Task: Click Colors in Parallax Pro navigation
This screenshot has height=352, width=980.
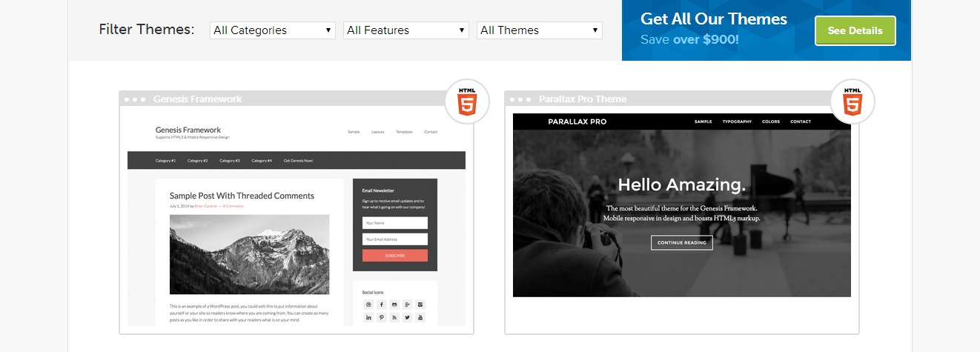Action: tap(771, 122)
